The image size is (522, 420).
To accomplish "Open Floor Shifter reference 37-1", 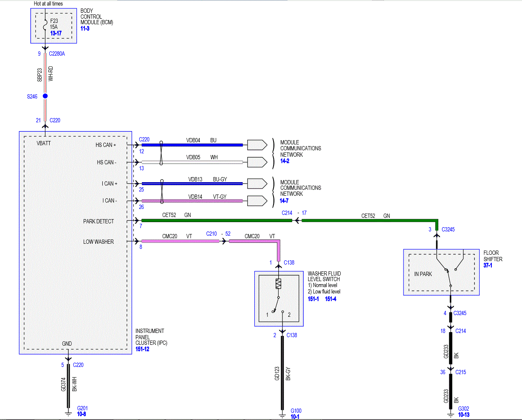I will (488, 265).
